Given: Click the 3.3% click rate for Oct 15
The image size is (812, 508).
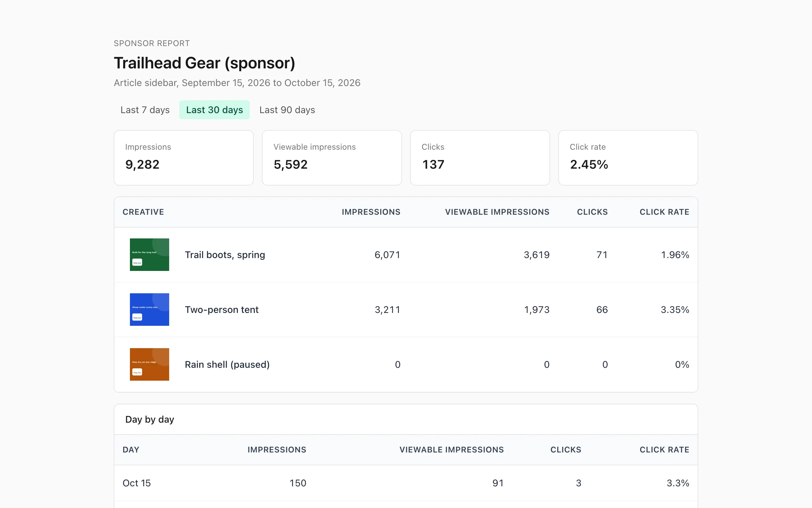Looking at the screenshot, I should click(678, 483).
